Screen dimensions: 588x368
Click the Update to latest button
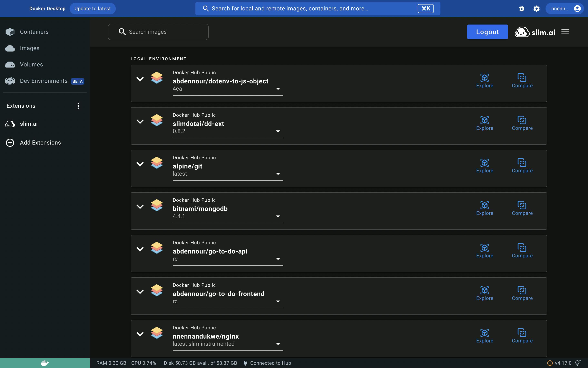click(92, 9)
